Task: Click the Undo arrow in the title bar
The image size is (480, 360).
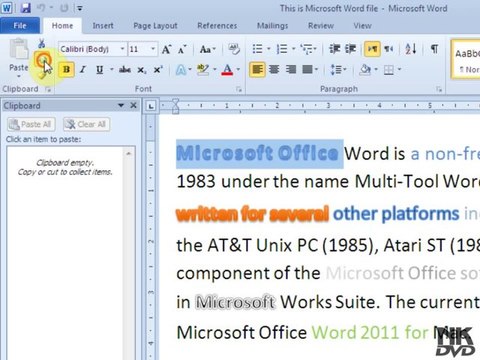Action: (x=41, y=8)
